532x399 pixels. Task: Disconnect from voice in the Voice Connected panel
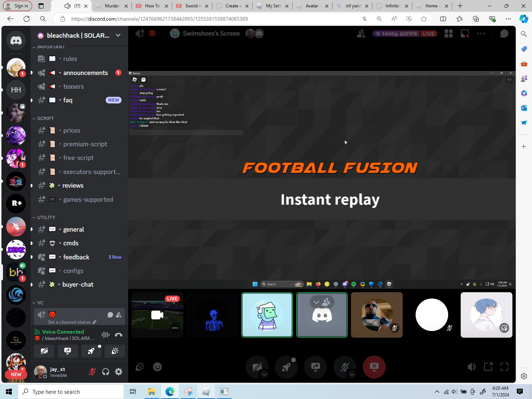coord(119,335)
